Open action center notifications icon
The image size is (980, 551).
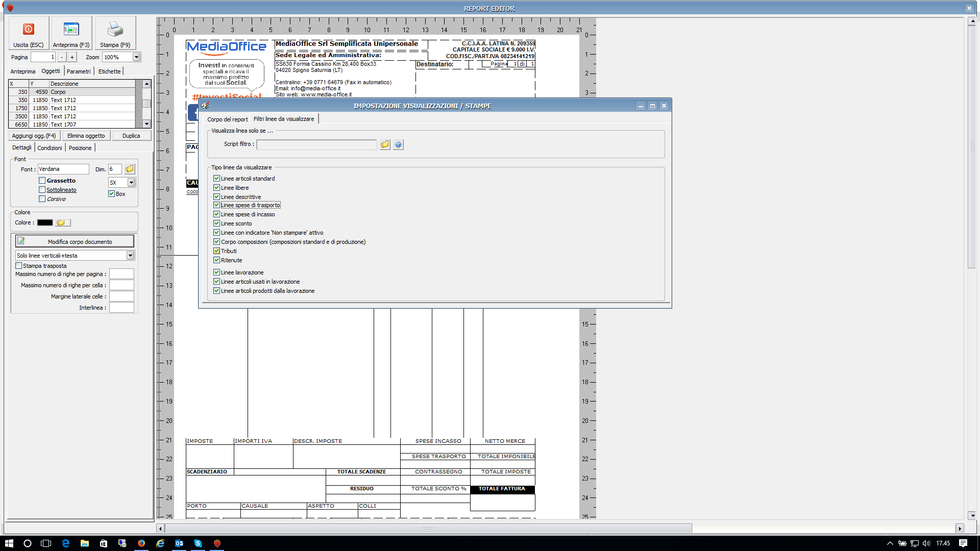[x=963, y=543]
